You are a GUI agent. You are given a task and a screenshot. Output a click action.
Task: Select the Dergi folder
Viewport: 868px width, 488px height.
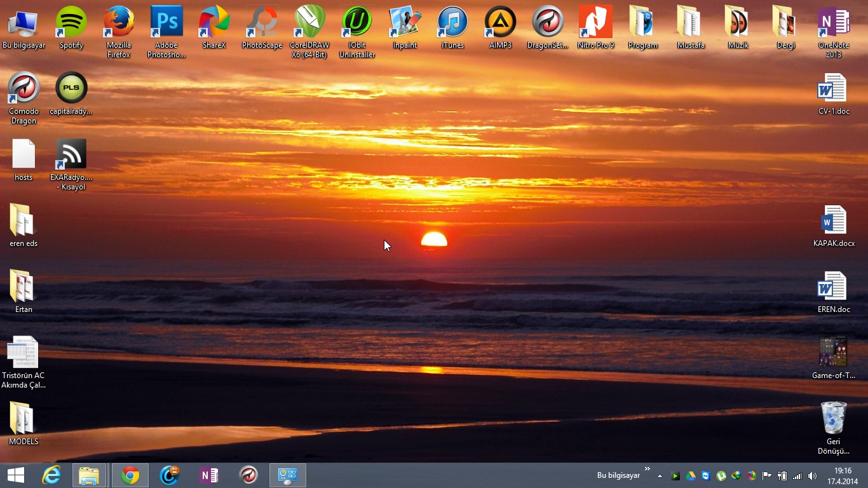click(x=786, y=28)
